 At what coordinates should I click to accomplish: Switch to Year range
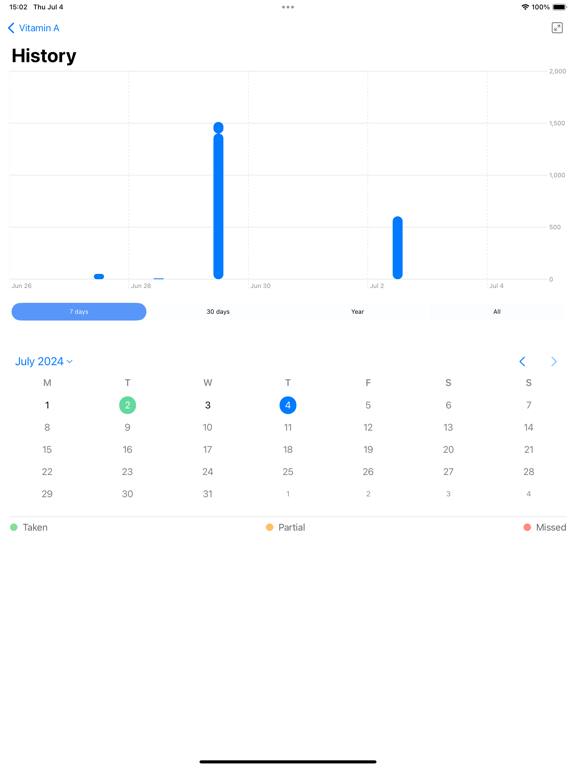(x=358, y=312)
